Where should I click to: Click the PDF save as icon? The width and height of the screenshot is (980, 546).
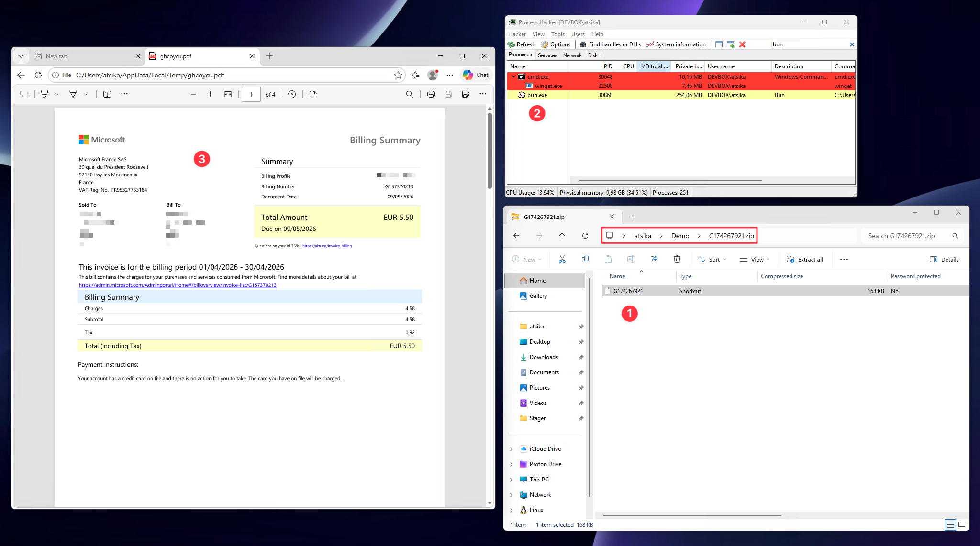coord(466,94)
